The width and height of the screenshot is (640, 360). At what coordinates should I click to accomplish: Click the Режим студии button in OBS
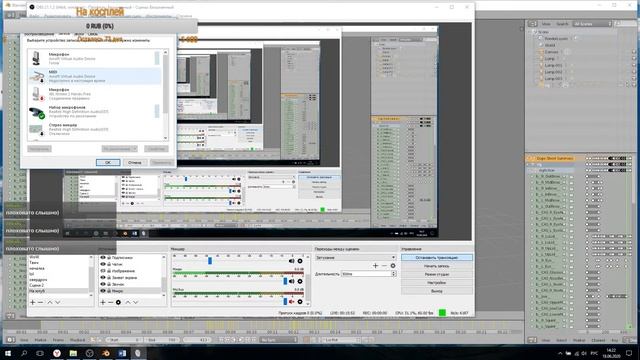click(436, 274)
